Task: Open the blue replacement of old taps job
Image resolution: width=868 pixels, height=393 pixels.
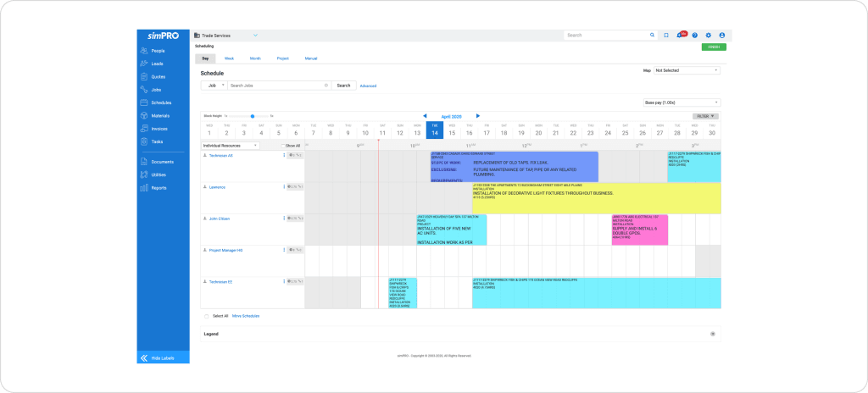Action: pyautogui.click(x=515, y=167)
